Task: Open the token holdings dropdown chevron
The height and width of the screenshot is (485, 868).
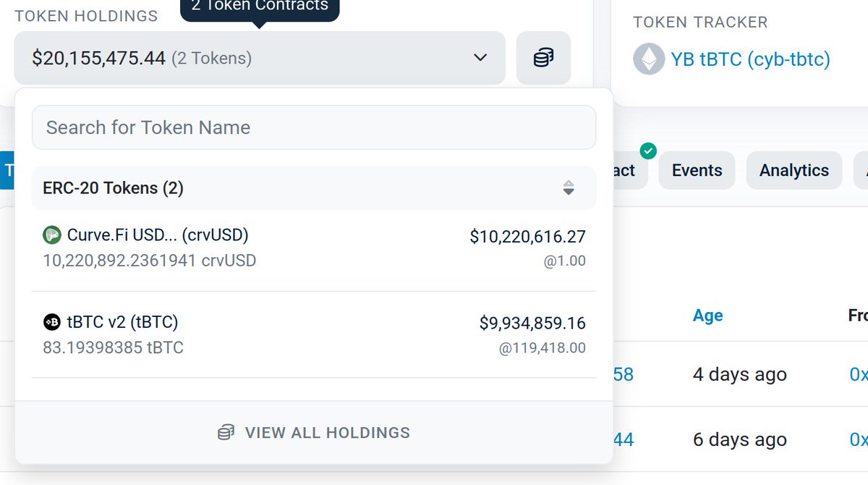Action: coord(480,58)
